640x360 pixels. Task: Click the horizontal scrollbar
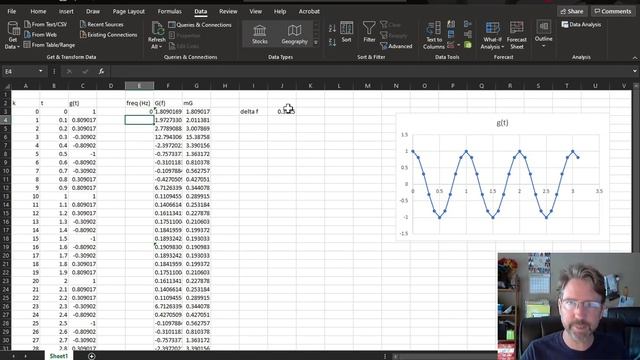coord(445,356)
